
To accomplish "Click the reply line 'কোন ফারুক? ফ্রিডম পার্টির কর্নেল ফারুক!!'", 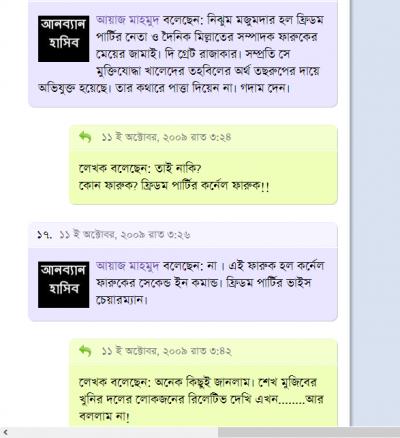I will point(174,185).
